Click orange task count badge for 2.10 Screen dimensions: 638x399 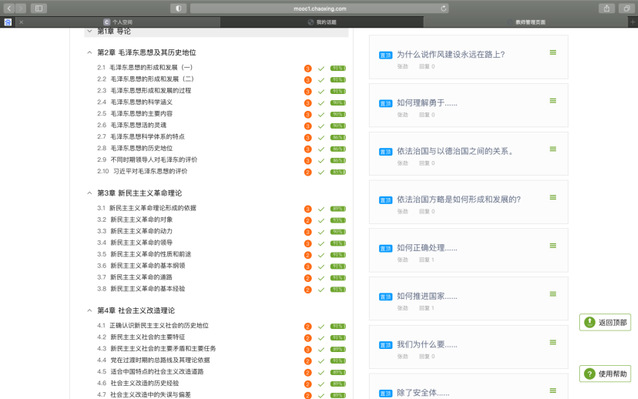pos(308,172)
